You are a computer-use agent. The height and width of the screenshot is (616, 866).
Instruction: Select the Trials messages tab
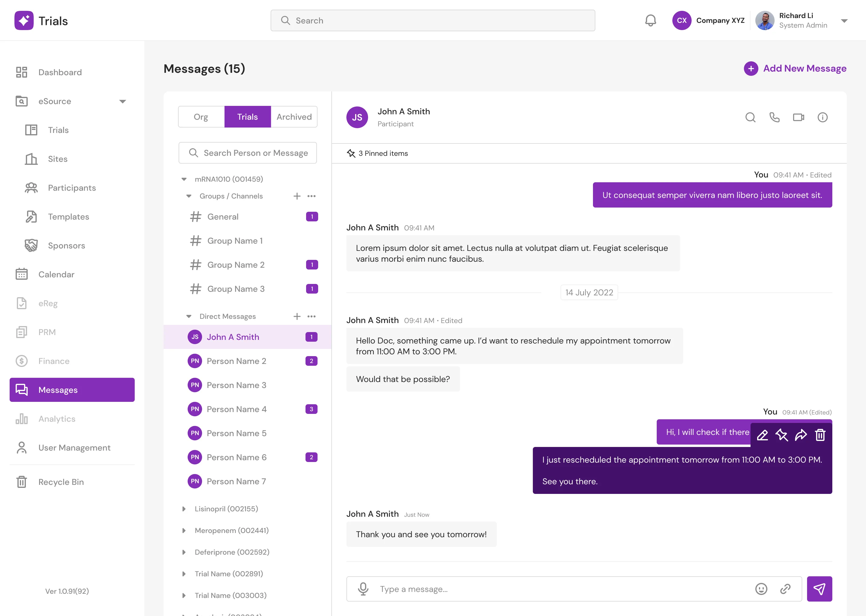[x=247, y=117]
